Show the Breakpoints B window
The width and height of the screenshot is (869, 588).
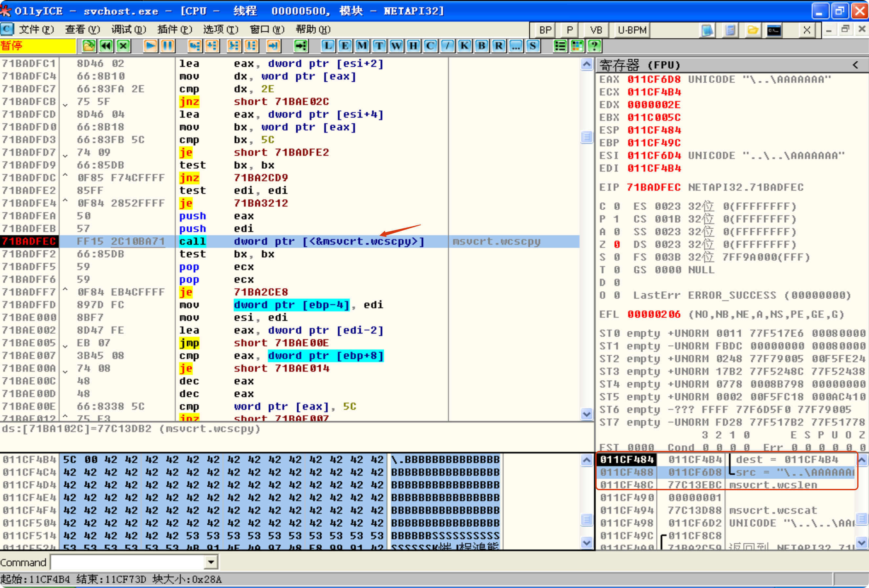point(482,46)
